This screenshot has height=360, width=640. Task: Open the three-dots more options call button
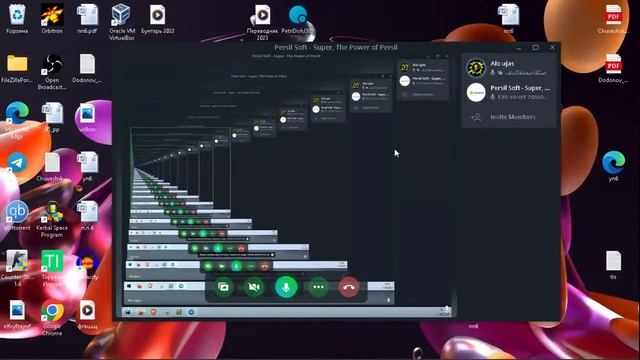tap(318, 287)
